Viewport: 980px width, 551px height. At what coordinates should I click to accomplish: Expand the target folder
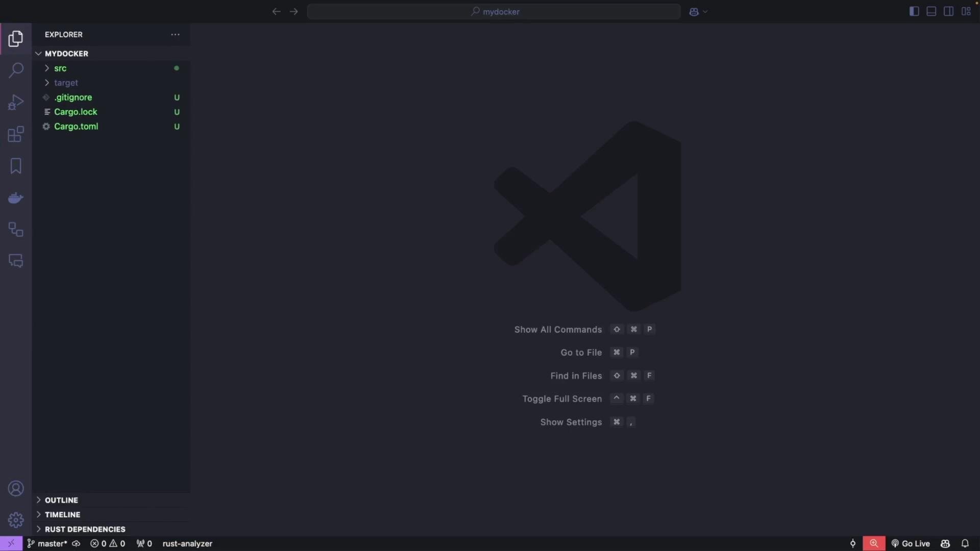[x=111, y=83]
